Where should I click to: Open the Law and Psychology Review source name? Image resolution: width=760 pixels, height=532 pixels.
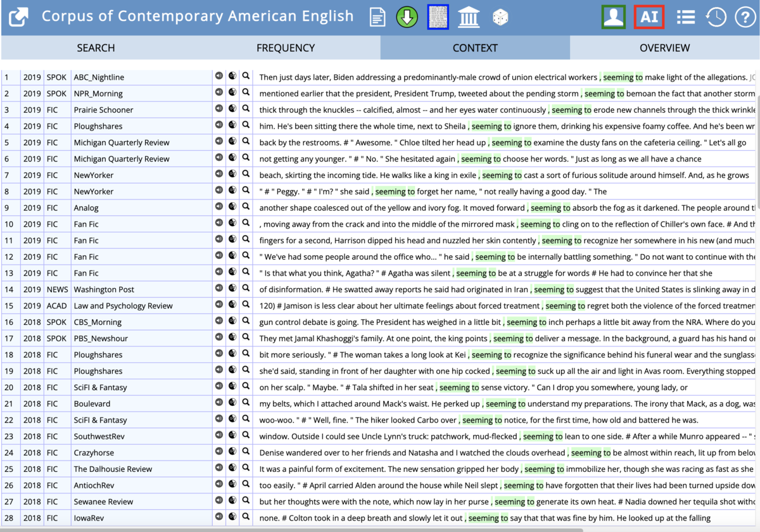(x=123, y=306)
